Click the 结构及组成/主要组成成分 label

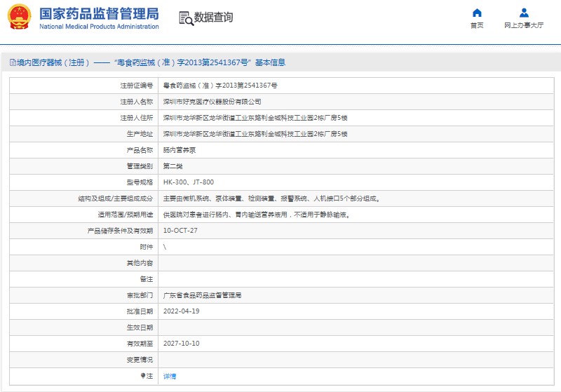tap(116, 198)
